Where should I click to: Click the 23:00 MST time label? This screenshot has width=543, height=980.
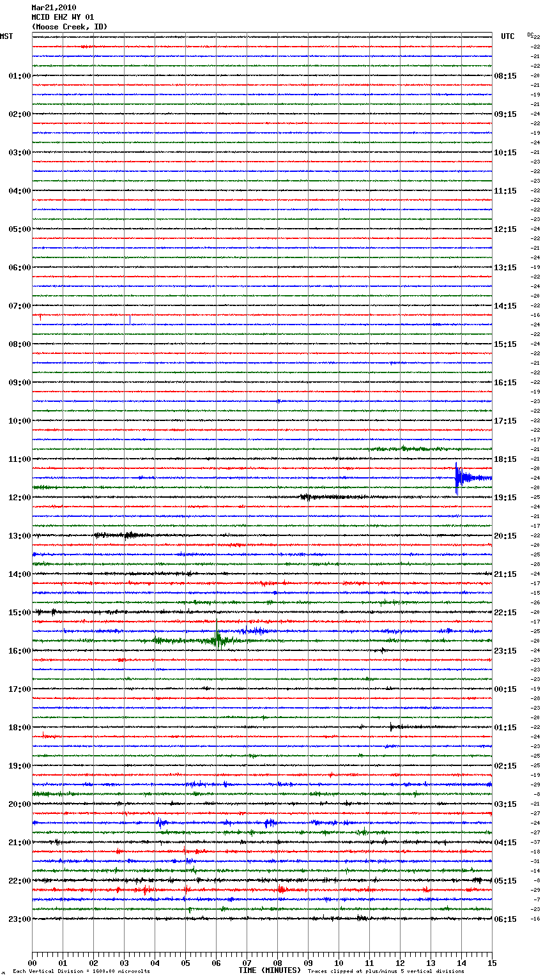pyautogui.click(x=19, y=919)
